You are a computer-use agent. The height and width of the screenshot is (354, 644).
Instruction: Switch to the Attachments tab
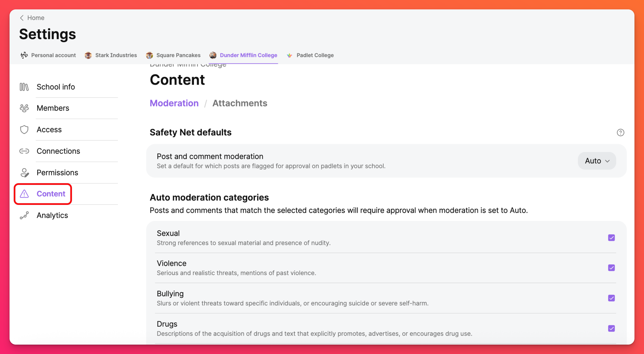[239, 103]
